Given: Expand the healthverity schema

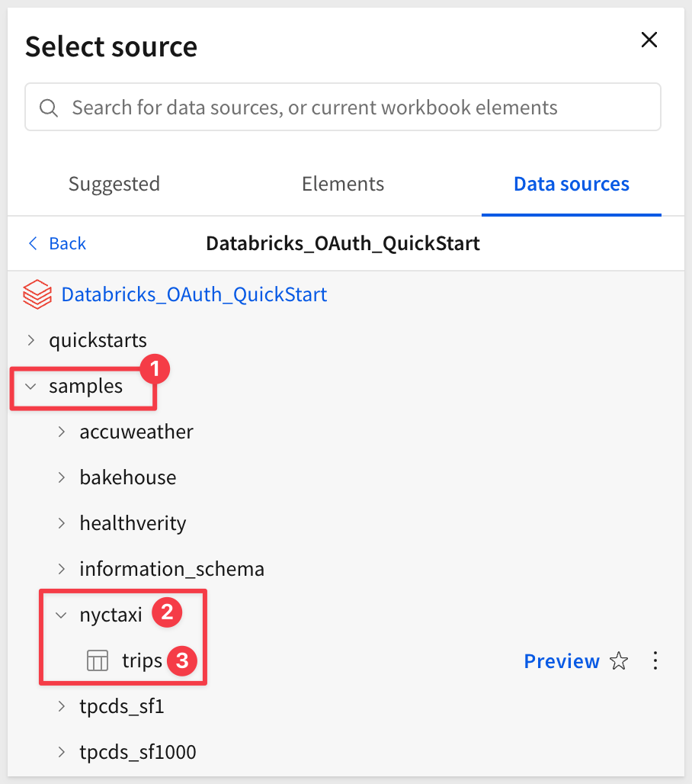Looking at the screenshot, I should click(x=62, y=523).
